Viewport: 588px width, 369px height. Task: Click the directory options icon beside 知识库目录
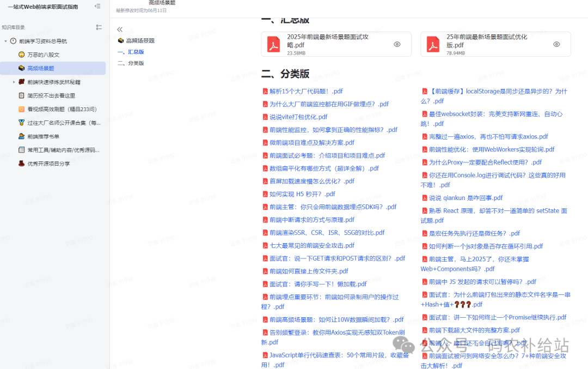click(x=99, y=27)
